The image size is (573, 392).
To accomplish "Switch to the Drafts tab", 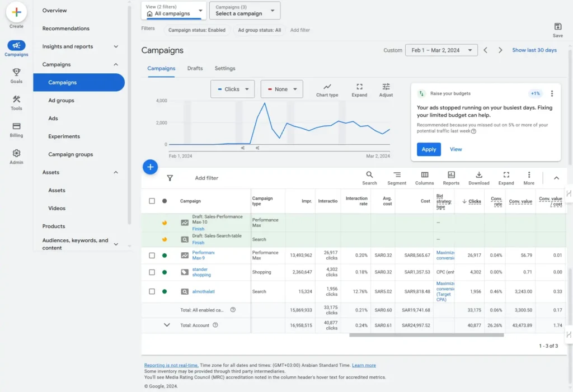I will (x=195, y=68).
